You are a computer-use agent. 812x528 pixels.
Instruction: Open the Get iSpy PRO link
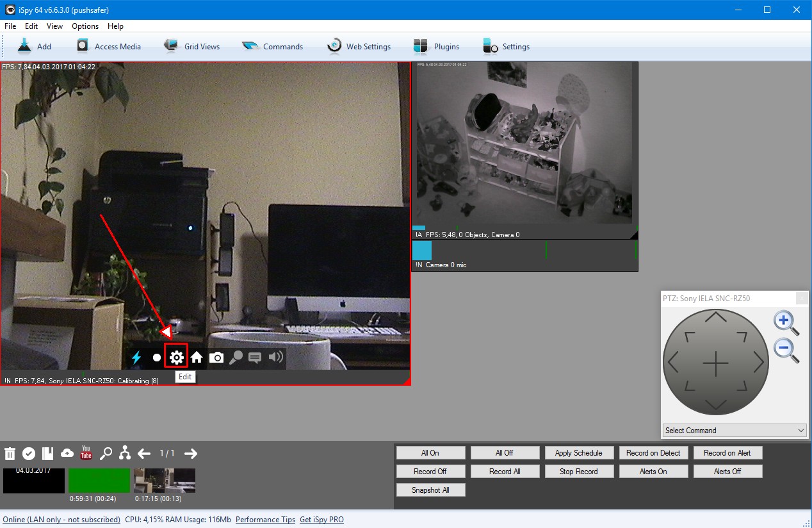[321, 520]
